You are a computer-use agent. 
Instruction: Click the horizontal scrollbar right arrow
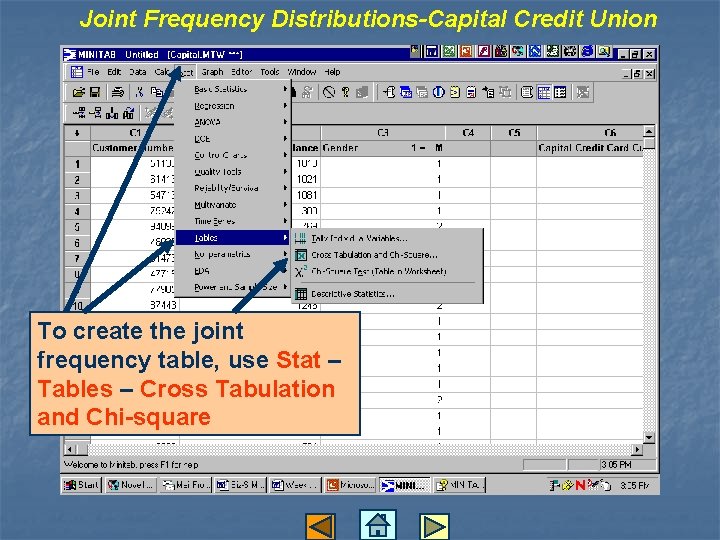tap(637, 450)
